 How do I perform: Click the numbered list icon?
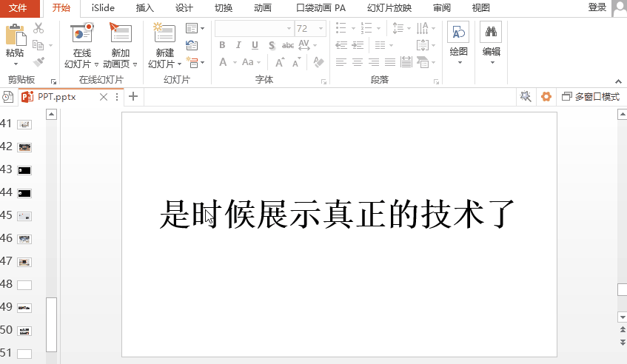point(366,28)
